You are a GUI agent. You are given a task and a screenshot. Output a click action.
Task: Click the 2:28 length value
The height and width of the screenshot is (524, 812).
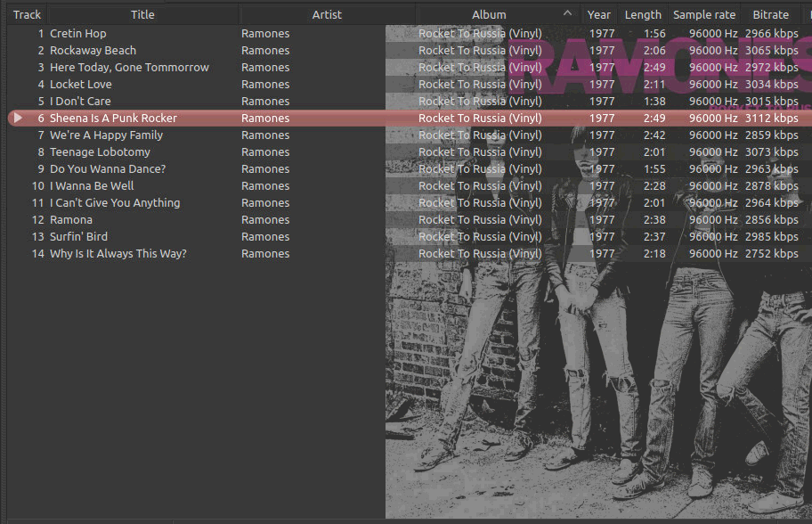tap(654, 186)
